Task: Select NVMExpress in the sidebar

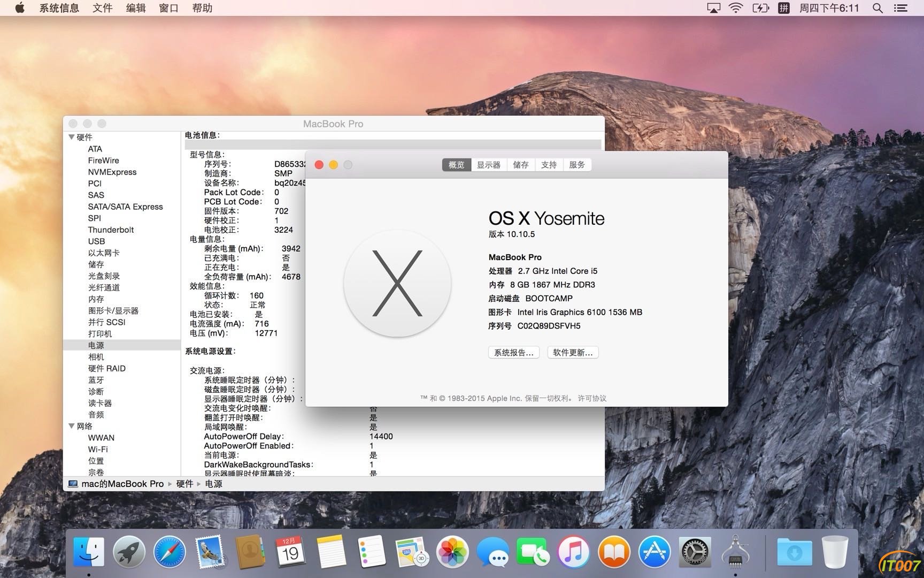Action: (x=112, y=172)
